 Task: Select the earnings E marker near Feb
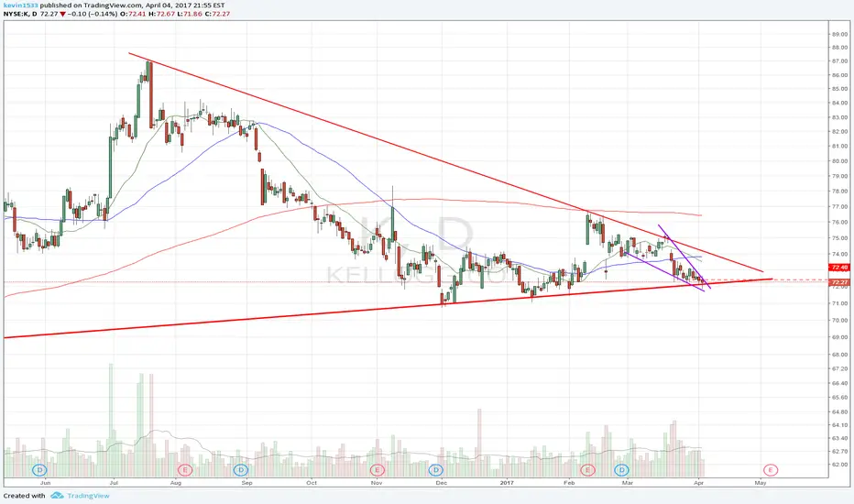(x=587, y=470)
